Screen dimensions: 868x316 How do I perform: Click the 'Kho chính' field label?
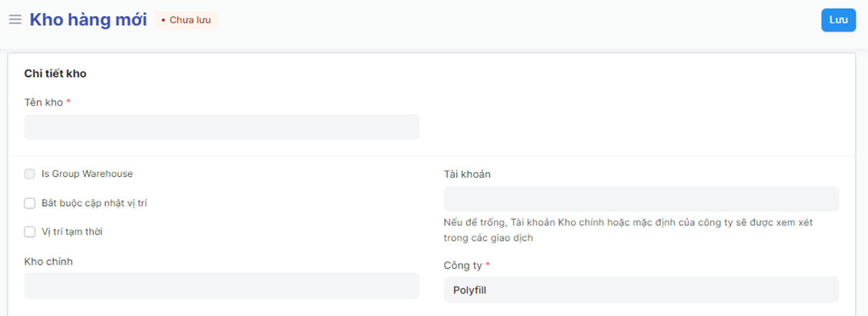48,261
